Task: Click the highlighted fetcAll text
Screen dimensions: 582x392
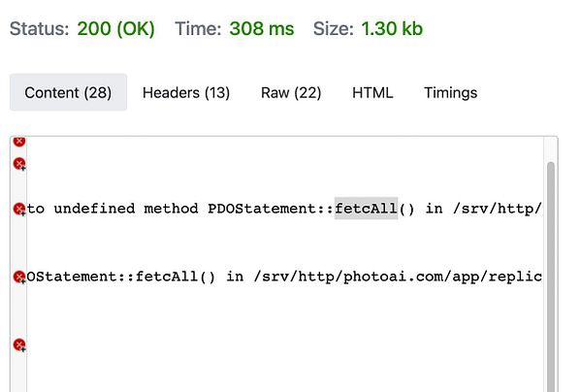Action: 366,209
